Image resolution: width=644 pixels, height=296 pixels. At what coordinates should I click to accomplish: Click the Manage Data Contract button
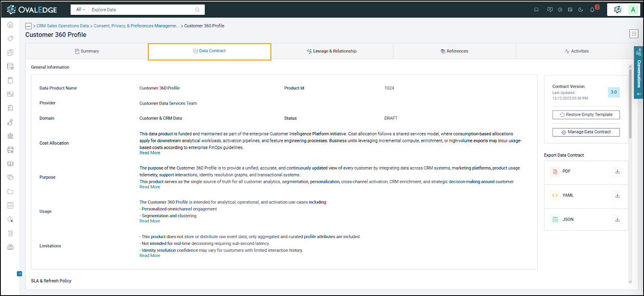click(586, 132)
